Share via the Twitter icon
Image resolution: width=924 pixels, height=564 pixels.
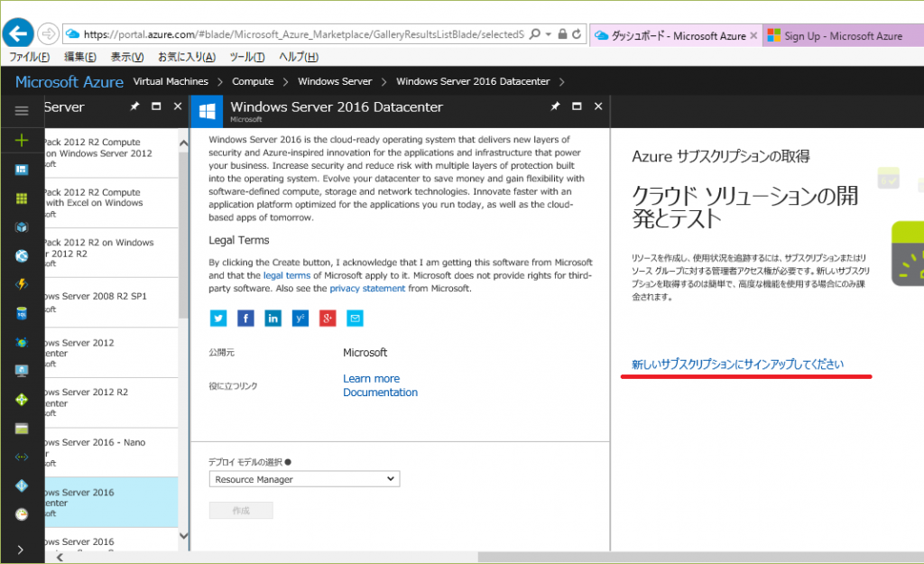point(218,319)
